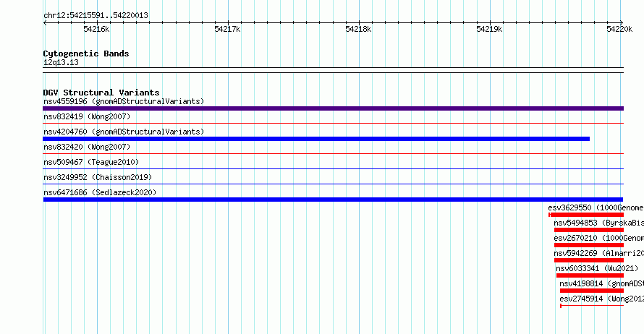Screen dimensions: 644x334
Task: Select the red nsv6033341 variant bar
Action: (x=590, y=275)
